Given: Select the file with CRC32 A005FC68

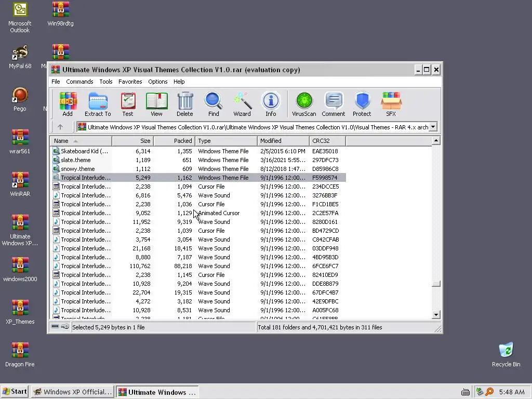Looking at the screenshot, I should coord(198,310).
